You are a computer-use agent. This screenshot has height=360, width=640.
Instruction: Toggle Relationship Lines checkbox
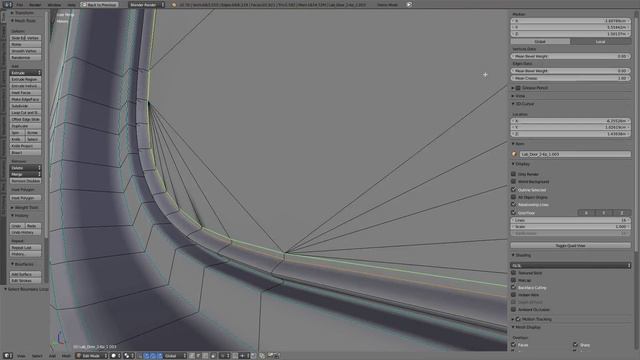[x=513, y=204]
